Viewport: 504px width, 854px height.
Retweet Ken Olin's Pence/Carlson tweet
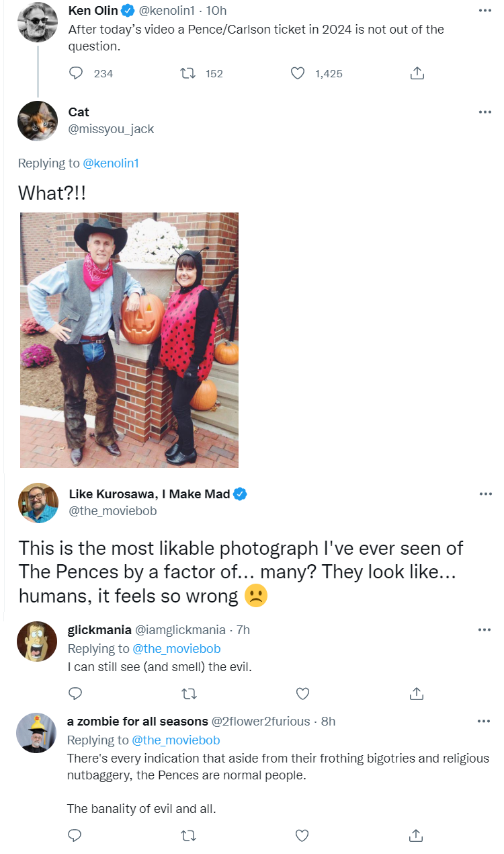189,73
